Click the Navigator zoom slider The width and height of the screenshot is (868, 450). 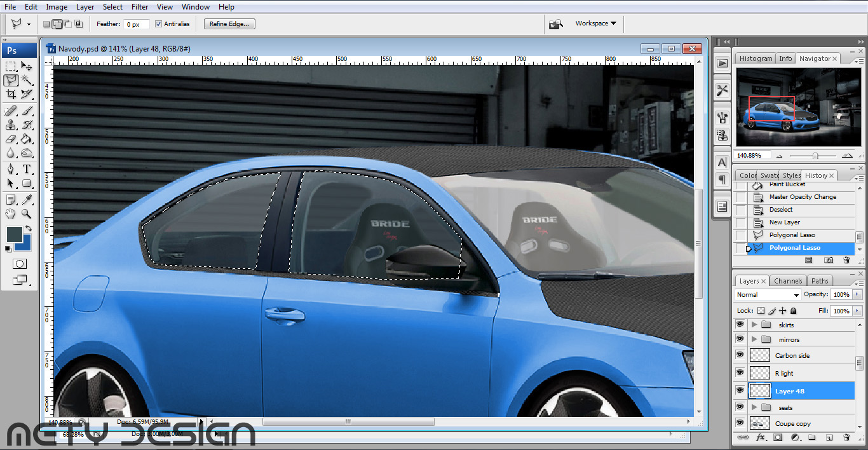[x=815, y=156]
